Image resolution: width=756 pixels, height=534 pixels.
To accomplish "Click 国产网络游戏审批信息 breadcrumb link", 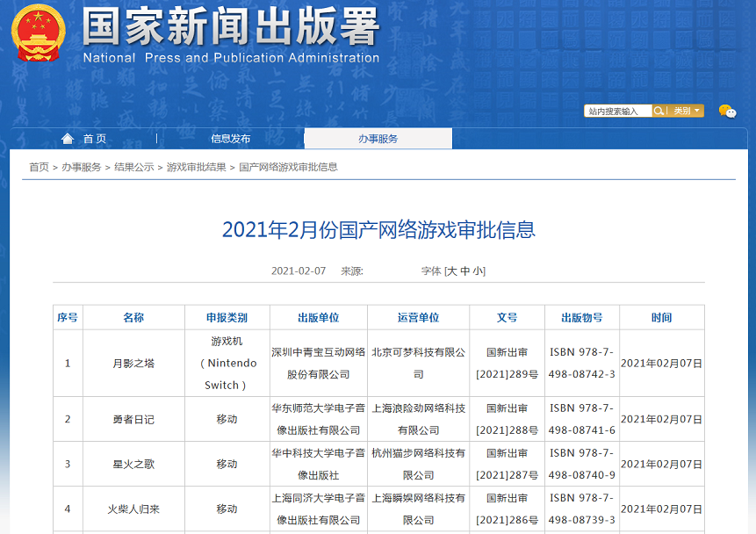I will tap(288, 167).
